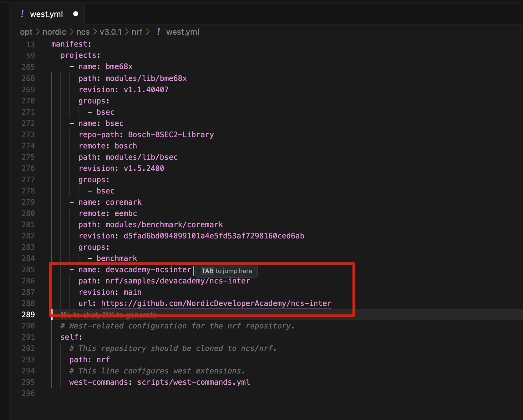Select the west.yml editor tab
Screen dimensions: 523x420
point(46,14)
